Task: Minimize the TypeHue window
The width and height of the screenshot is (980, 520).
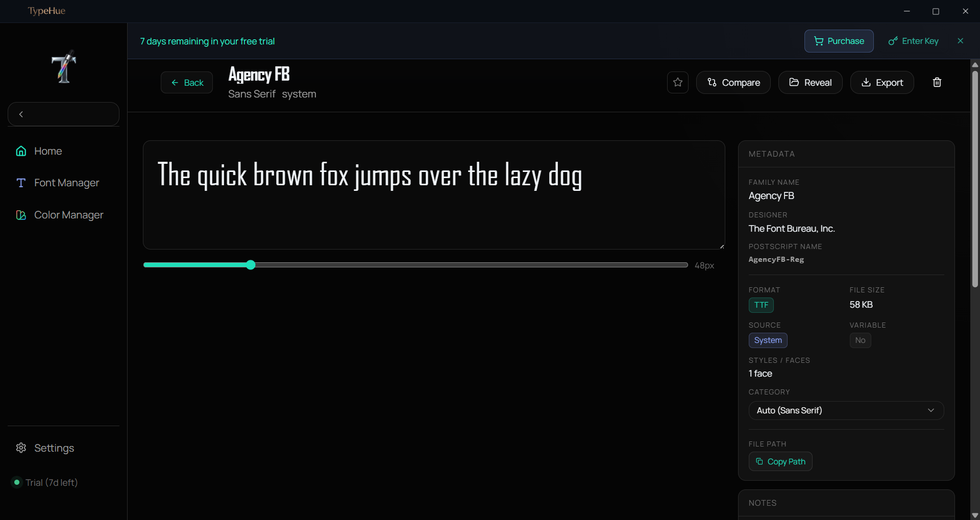Action: (x=907, y=11)
